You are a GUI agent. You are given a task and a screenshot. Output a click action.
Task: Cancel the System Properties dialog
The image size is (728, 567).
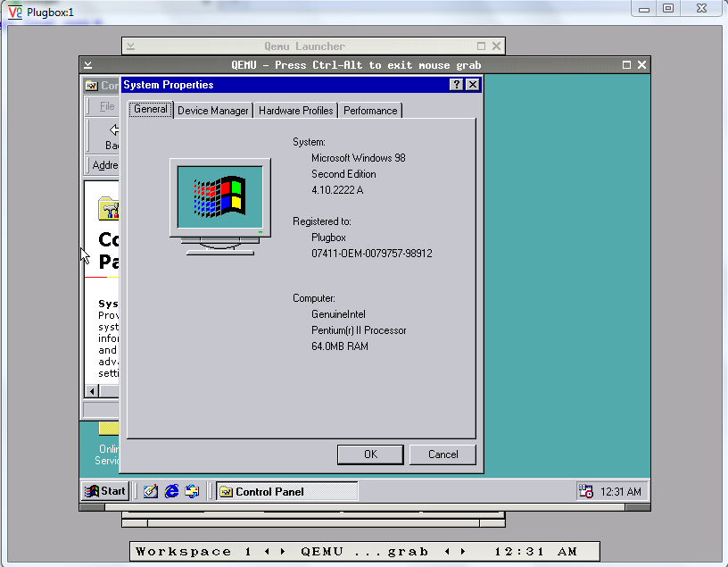[x=443, y=454]
